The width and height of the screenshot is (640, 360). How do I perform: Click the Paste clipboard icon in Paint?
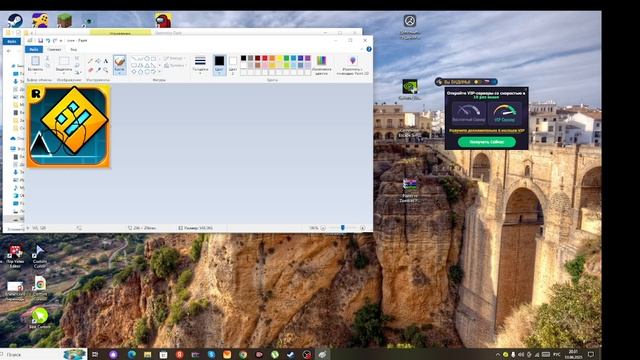click(35, 61)
